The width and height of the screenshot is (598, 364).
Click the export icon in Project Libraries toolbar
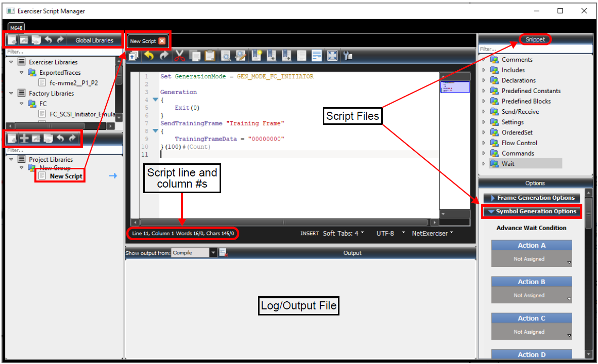click(36, 139)
